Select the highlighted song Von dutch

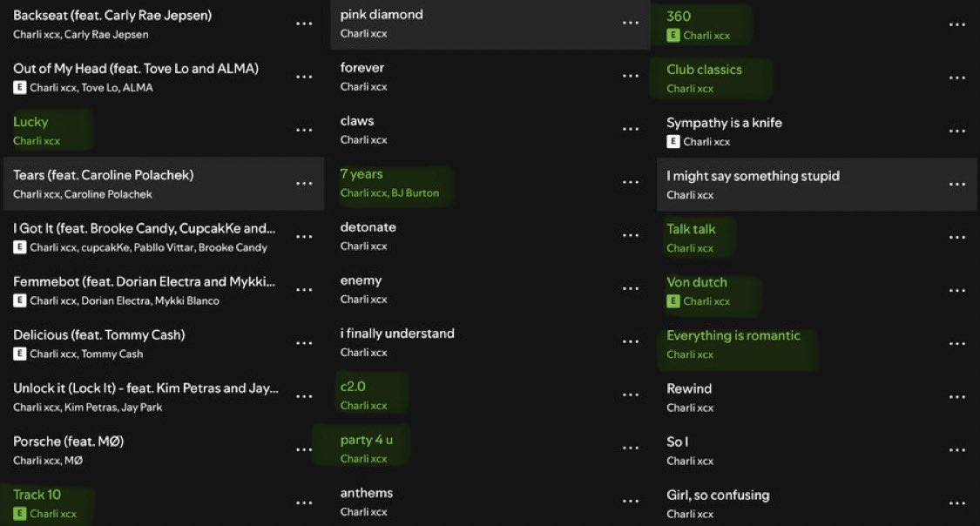pyautogui.click(x=696, y=282)
